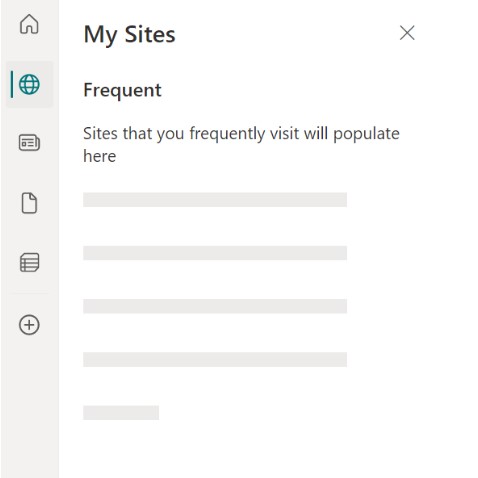Select the My Sites globe icon
Viewport: 478px width, 478px height.
click(29, 84)
